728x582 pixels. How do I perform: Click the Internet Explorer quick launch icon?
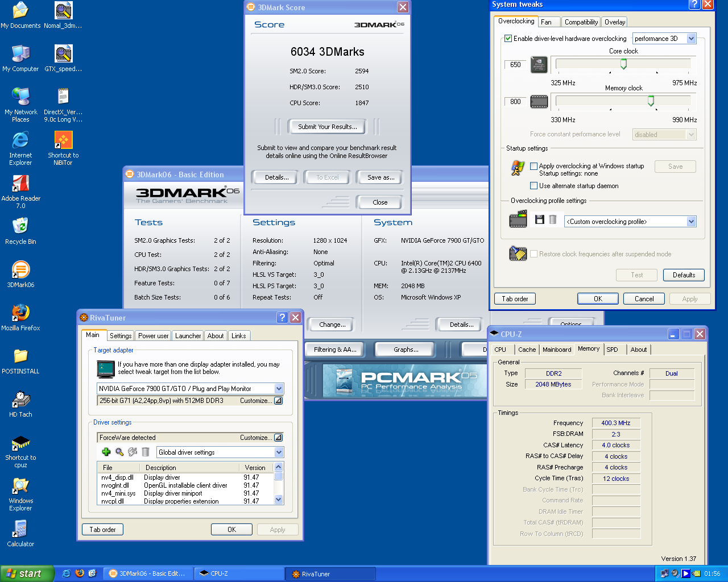(x=67, y=573)
